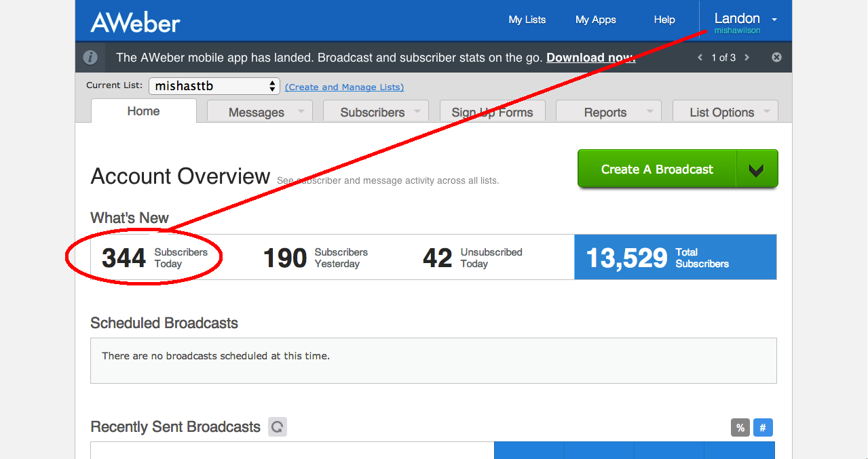The height and width of the screenshot is (459, 868).
Task: Click the AWeber logo
Action: (136, 22)
